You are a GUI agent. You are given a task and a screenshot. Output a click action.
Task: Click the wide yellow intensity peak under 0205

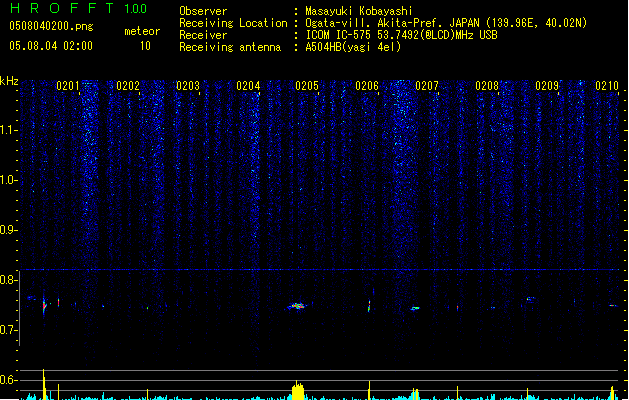coord(298,390)
